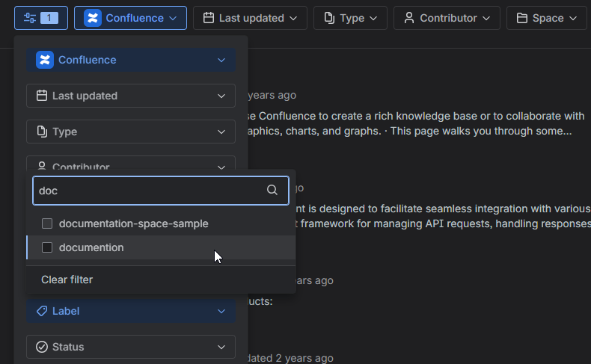591x364 pixels.
Task: Click the tag icon beside Label
Action: click(x=42, y=311)
